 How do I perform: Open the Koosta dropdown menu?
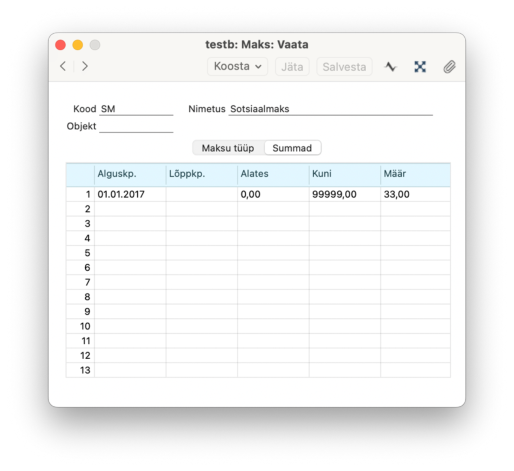click(237, 66)
